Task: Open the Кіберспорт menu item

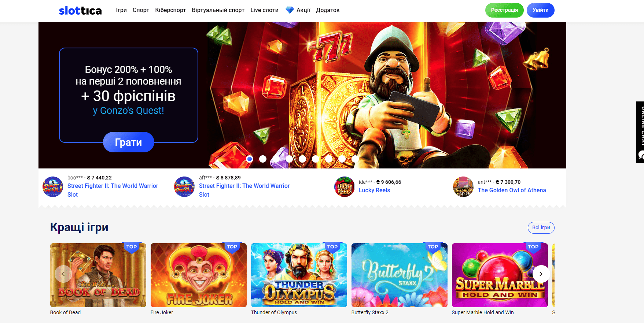Action: point(170,10)
